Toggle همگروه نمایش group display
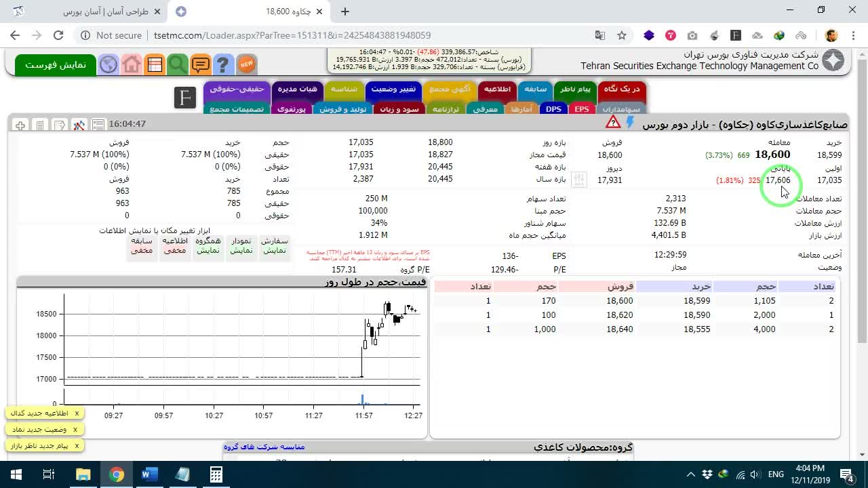Viewport: 868px width, 488px height. tap(208, 245)
